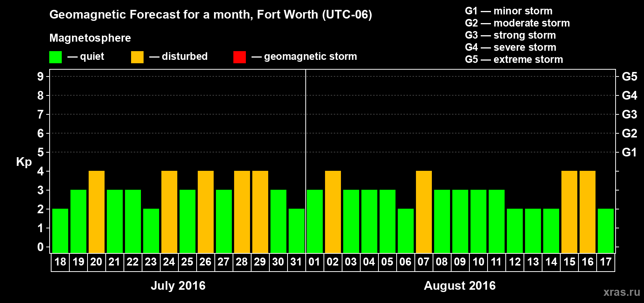Click date label '08' on x-axis

coord(442,262)
